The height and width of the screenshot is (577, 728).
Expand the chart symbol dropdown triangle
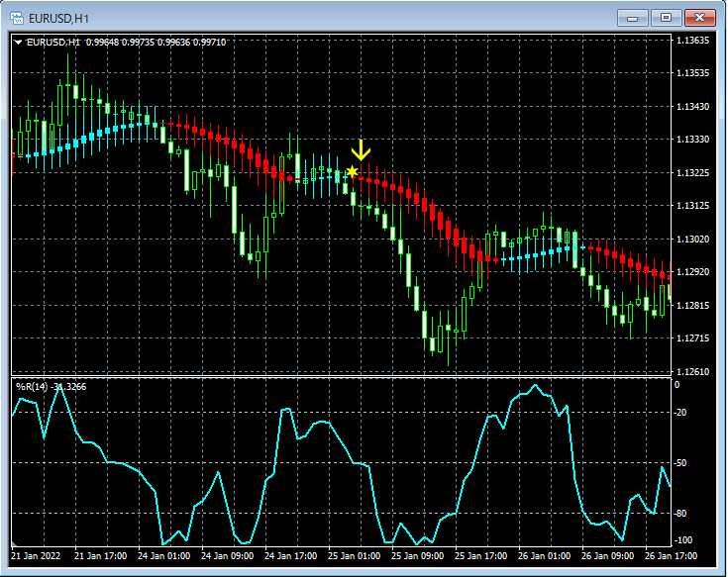pyautogui.click(x=18, y=43)
